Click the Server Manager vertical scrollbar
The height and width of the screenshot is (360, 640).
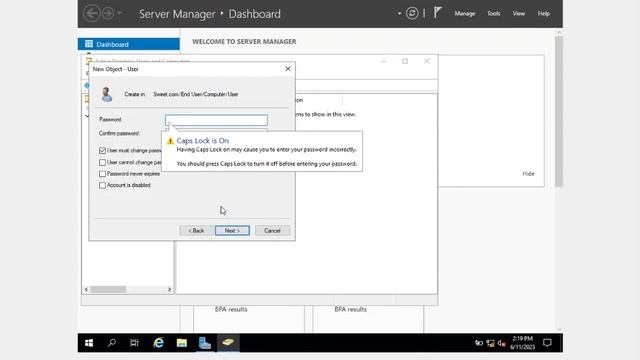coord(559,111)
